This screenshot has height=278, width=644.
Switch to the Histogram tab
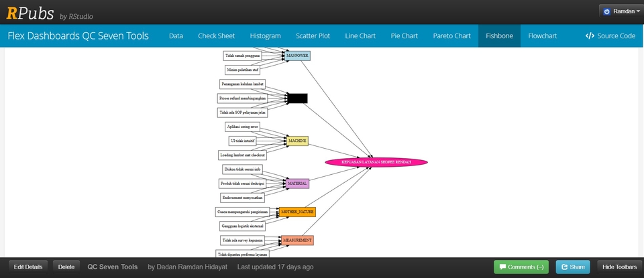tap(266, 36)
